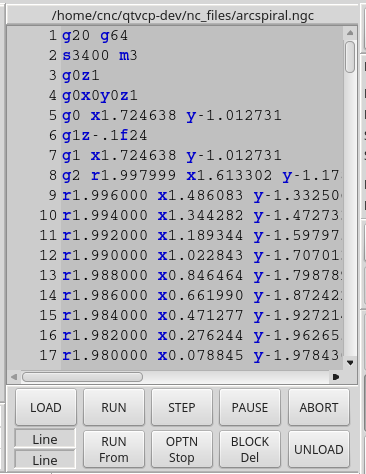
Task: Toggle the OPTN Stop button
Action: click(182, 449)
